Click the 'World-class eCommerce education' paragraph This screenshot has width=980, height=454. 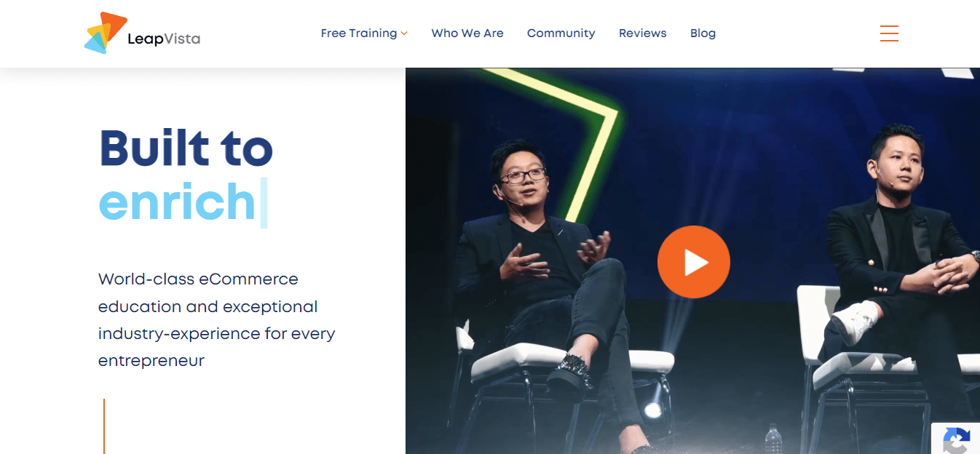(x=216, y=319)
